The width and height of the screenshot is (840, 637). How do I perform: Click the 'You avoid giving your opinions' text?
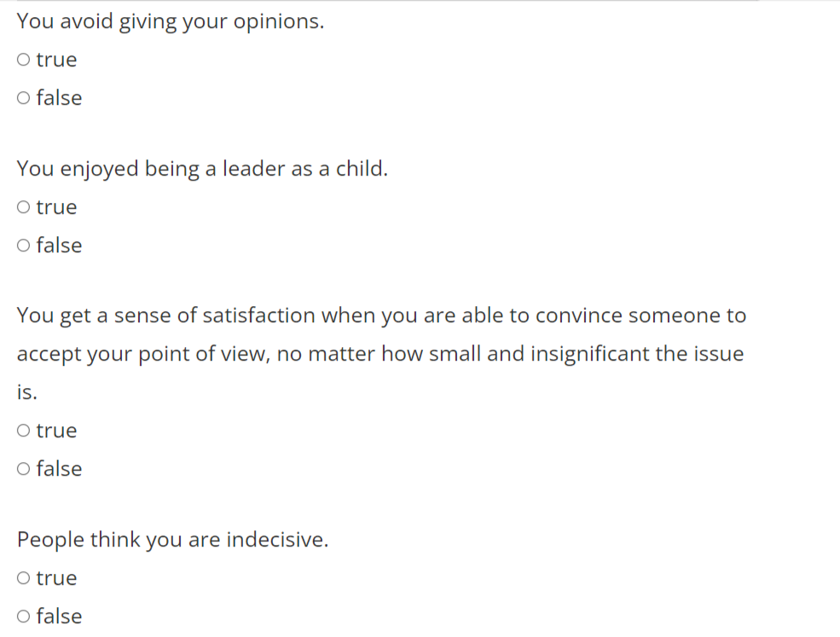tap(171, 22)
